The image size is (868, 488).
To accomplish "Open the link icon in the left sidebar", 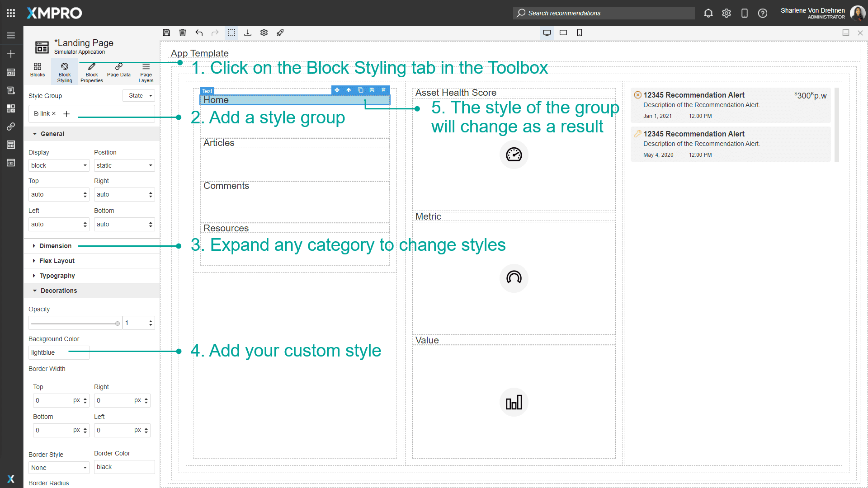I will coord(11,127).
